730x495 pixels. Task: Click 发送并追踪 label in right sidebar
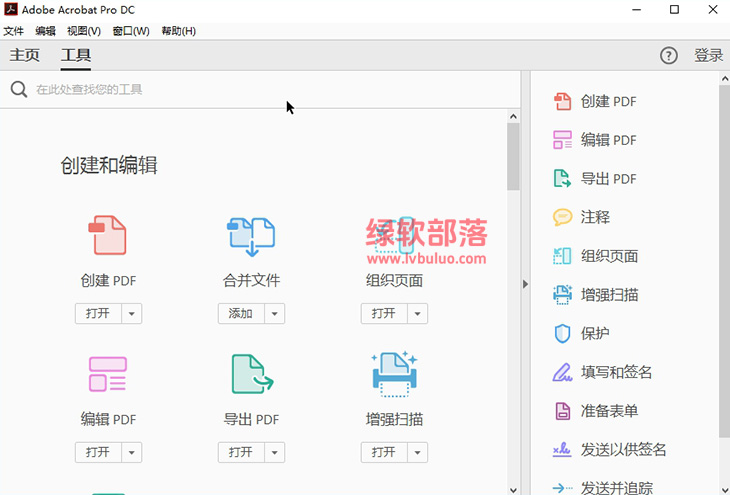click(x=616, y=488)
